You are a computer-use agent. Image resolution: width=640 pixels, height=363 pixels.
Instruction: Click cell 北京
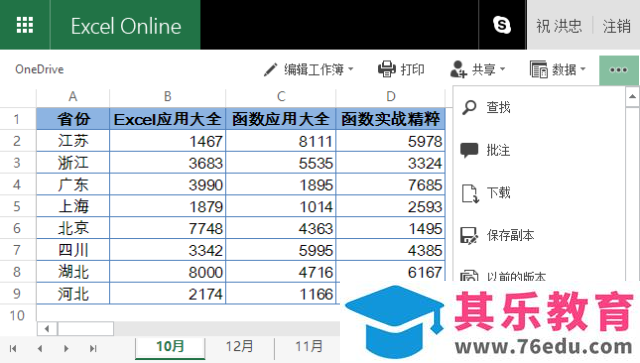coord(73,228)
